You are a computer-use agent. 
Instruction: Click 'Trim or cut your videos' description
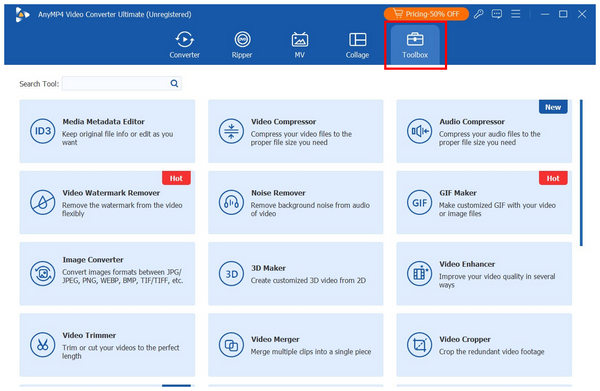tap(121, 352)
